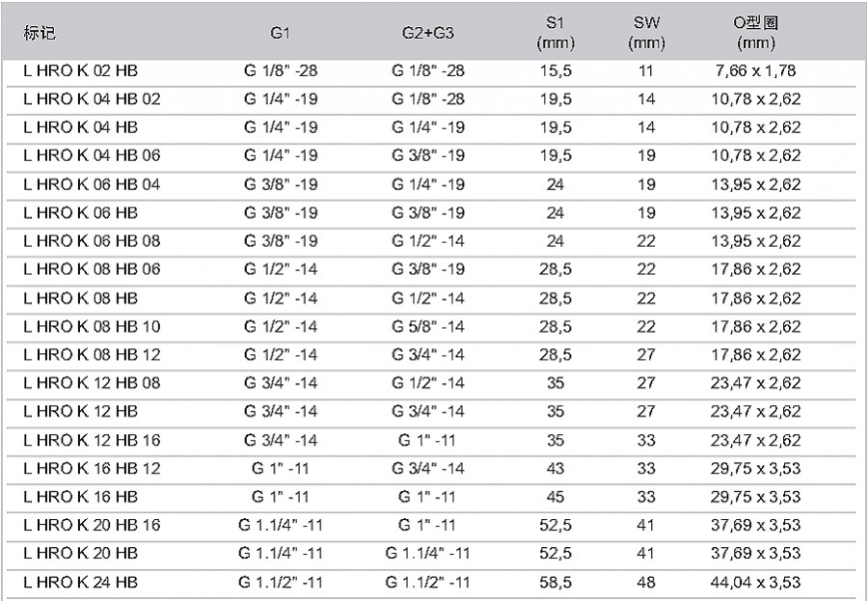The image size is (868, 601).
Task: Select the row L HRO K 24 HB
Action: point(431,584)
